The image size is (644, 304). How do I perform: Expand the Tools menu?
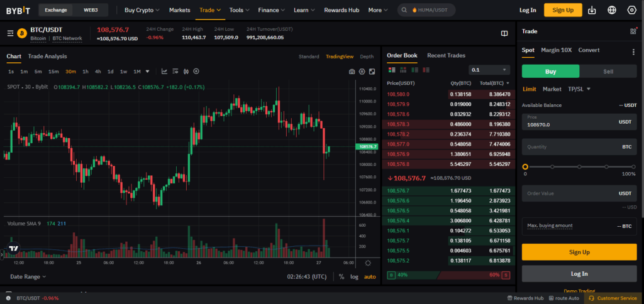click(240, 10)
